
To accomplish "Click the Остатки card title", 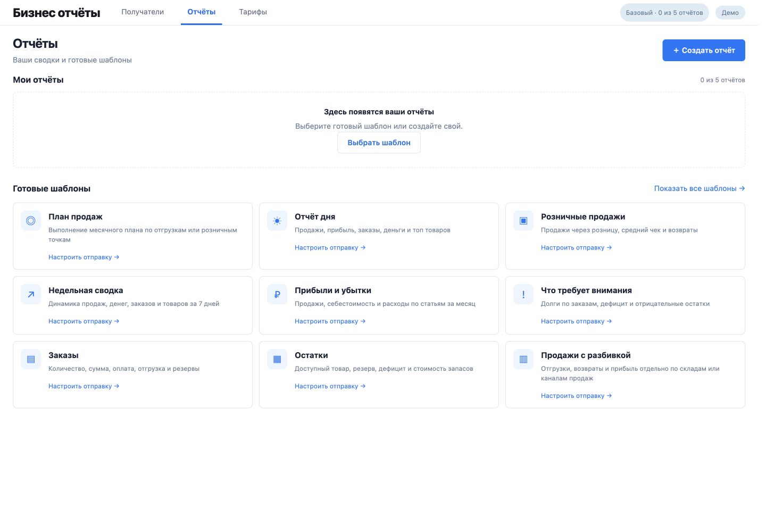I will 311,355.
